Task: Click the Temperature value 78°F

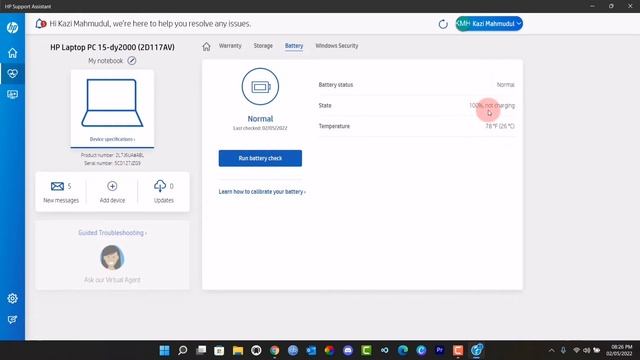Action: [x=500, y=126]
